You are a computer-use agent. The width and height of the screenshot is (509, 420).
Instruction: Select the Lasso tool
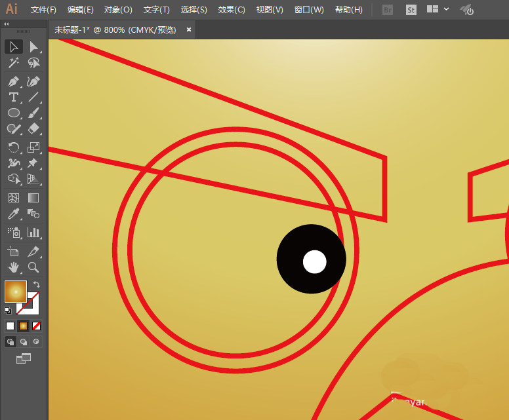pos(33,63)
